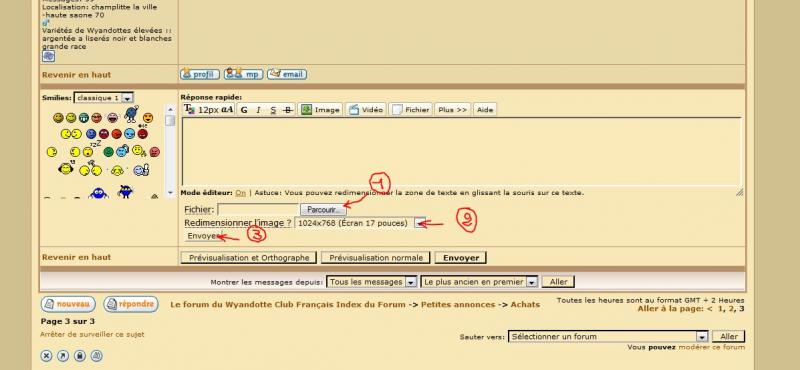The width and height of the screenshot is (800, 370).
Task: Click the upper Revenir en haut link
Action: pos(77,75)
